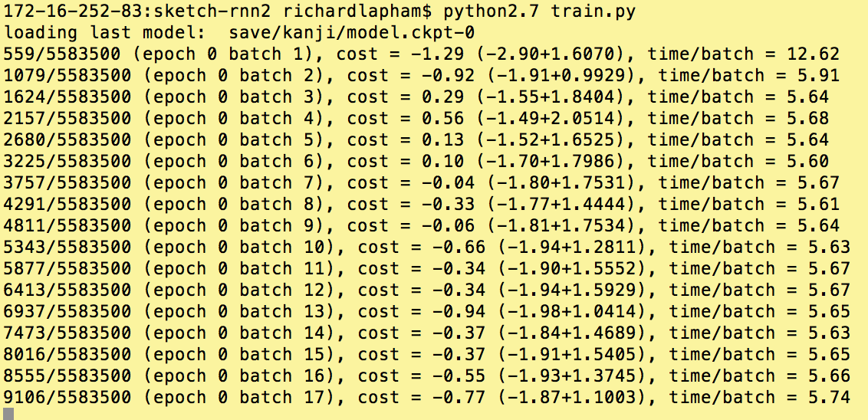Click the gray terminal cursor block

(8, 415)
